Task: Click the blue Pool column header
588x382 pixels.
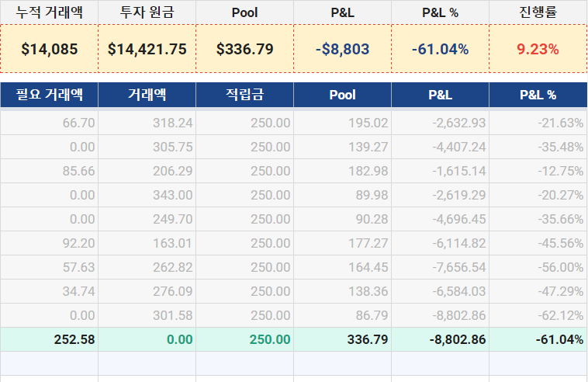Action: 342,95
